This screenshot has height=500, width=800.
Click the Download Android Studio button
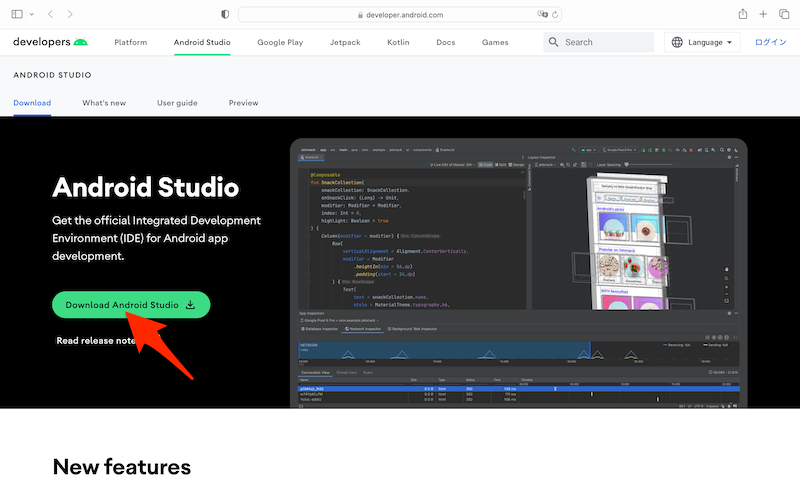[131, 305]
